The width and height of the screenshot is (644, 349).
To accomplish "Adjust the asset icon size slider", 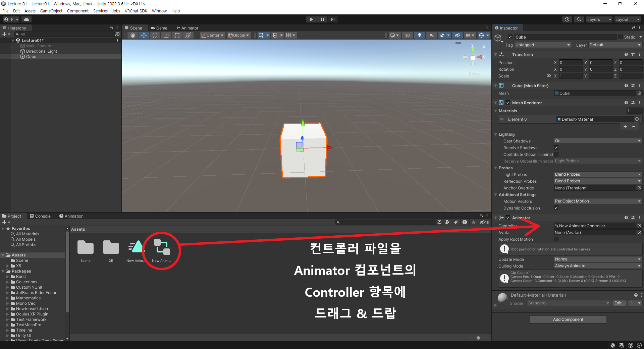I will coord(478,338).
